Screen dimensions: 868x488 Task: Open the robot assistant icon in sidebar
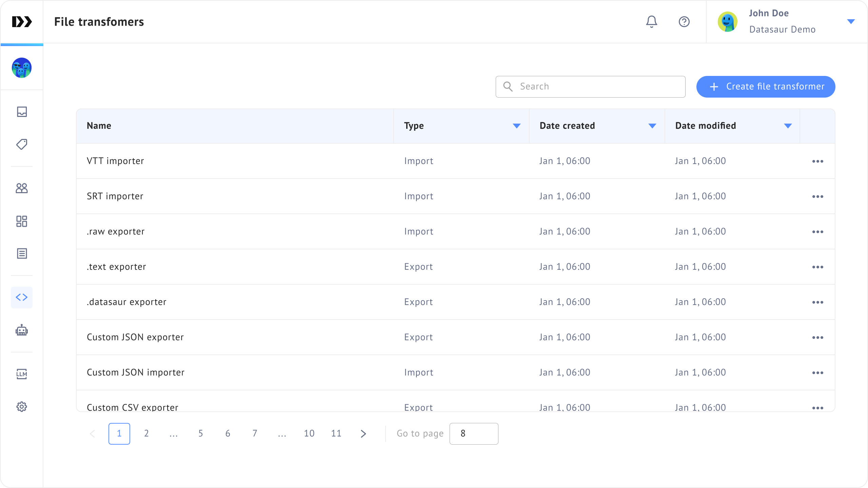22,330
